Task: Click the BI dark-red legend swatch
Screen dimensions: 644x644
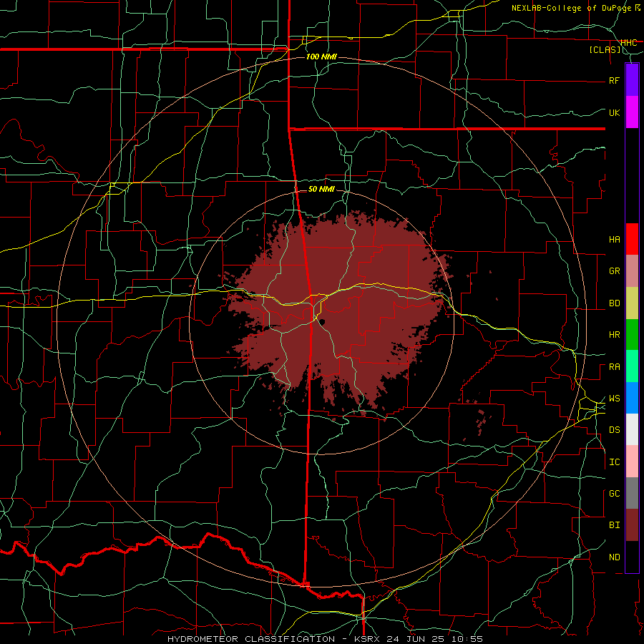Action: pyautogui.click(x=632, y=525)
